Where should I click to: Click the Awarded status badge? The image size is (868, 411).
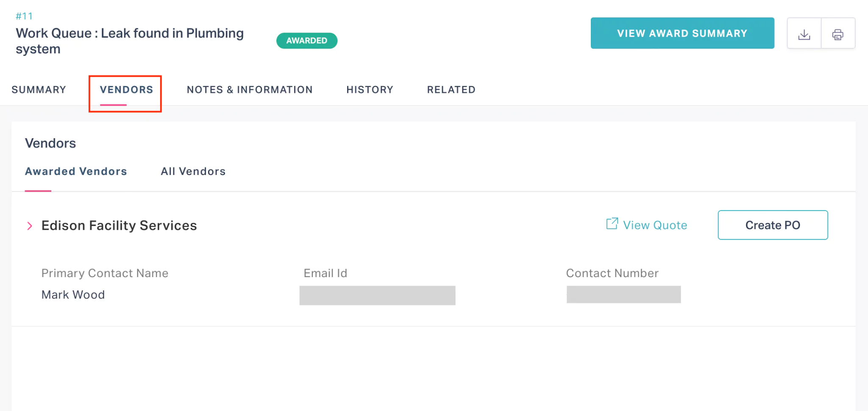[x=307, y=41]
